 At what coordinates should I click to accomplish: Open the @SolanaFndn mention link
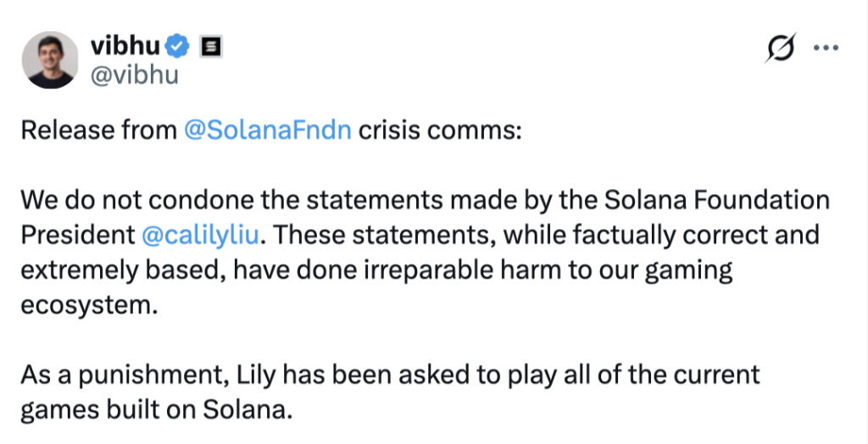tap(266, 132)
